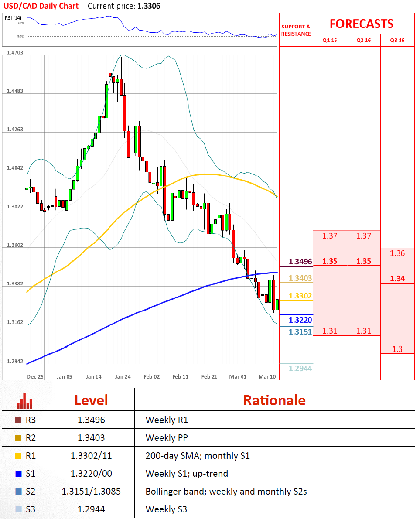The width and height of the screenshot is (420, 519).
Task: Click the rationale 'Weekly PP'
Action: (167, 438)
